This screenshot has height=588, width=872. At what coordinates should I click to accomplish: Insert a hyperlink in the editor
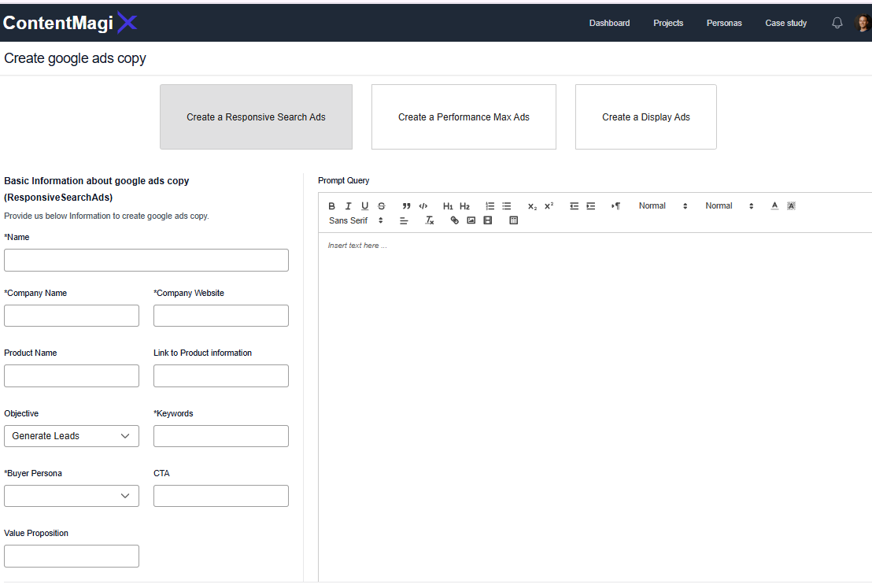[454, 221]
